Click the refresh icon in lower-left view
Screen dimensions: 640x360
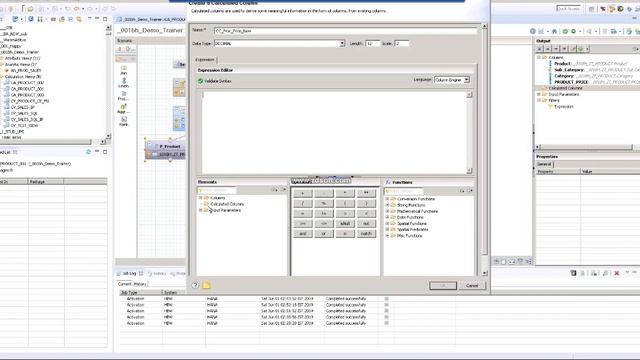click(x=88, y=152)
